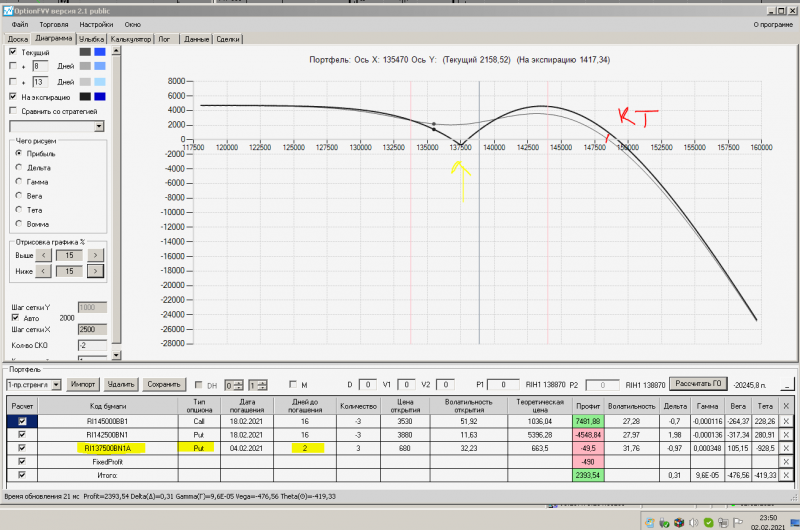
Task: Remove the RI142500BN1 row with its X button
Action: [786, 435]
